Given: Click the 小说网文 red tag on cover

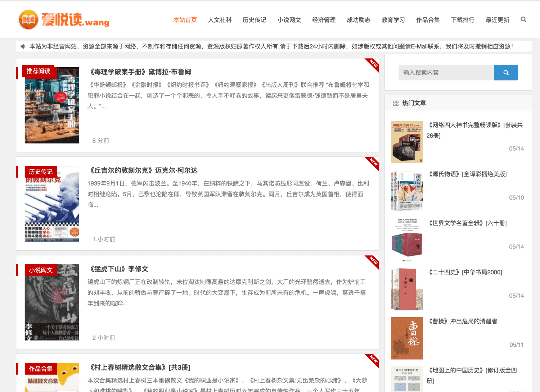Looking at the screenshot, I should (x=41, y=270).
